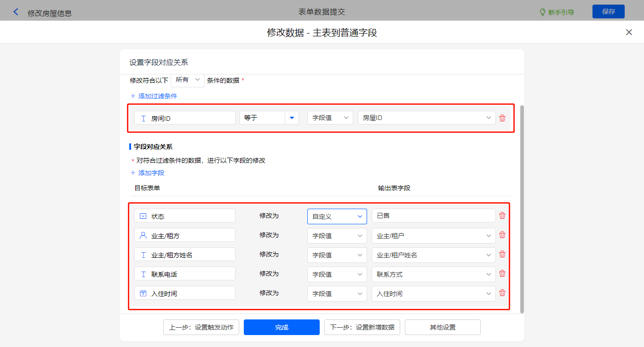Remove the 业主/租方姓名 mapping via trash icon
The height and width of the screenshot is (347, 644).
[502, 254]
